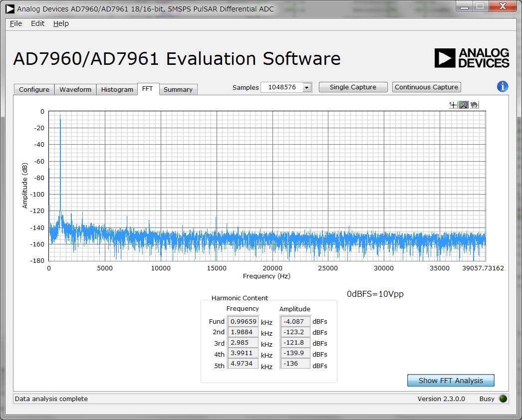The image size is (522, 420).
Task: Click the Busy status LED indicator
Action: click(x=503, y=399)
